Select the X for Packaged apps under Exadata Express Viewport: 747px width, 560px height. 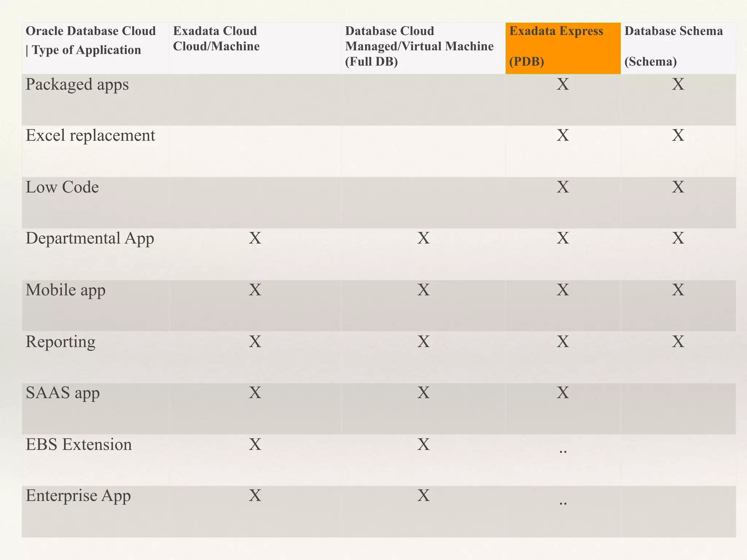pyautogui.click(x=563, y=84)
